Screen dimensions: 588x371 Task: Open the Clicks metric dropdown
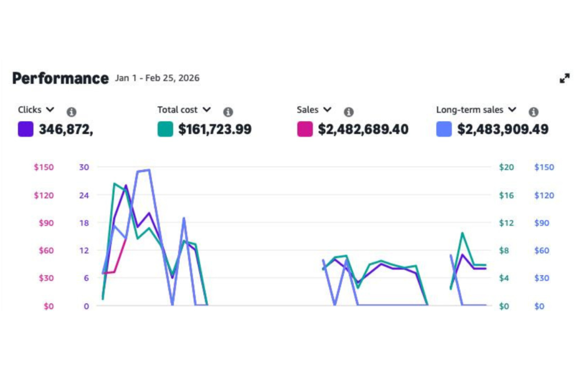tap(50, 110)
